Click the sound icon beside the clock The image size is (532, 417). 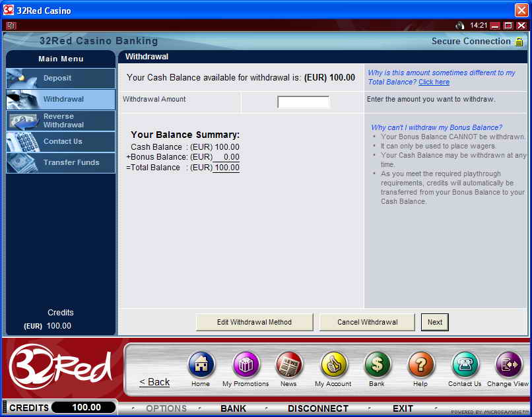460,26
